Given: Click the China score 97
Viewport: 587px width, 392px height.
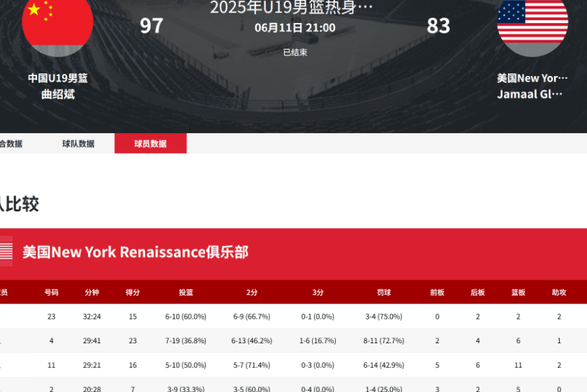Looking at the screenshot, I should (x=151, y=26).
